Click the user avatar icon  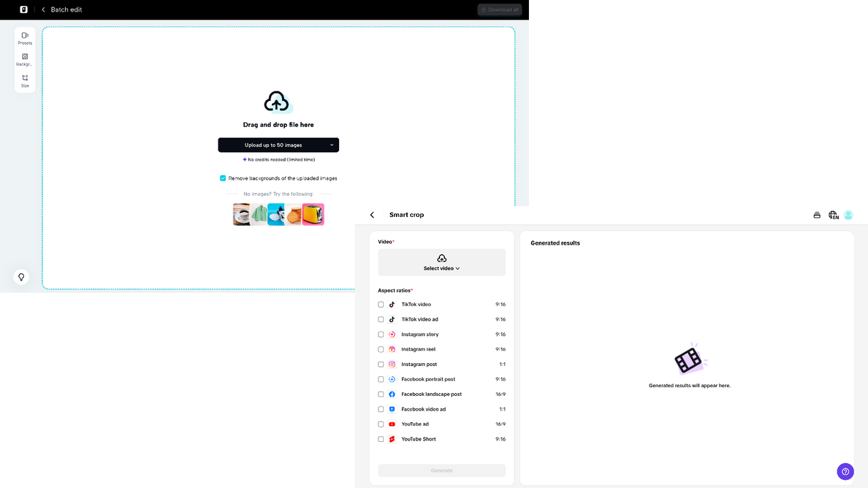[x=848, y=214]
